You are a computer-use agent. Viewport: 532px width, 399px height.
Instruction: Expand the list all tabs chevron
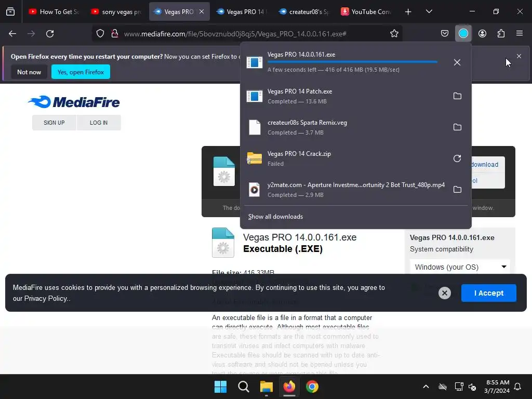coord(429,12)
